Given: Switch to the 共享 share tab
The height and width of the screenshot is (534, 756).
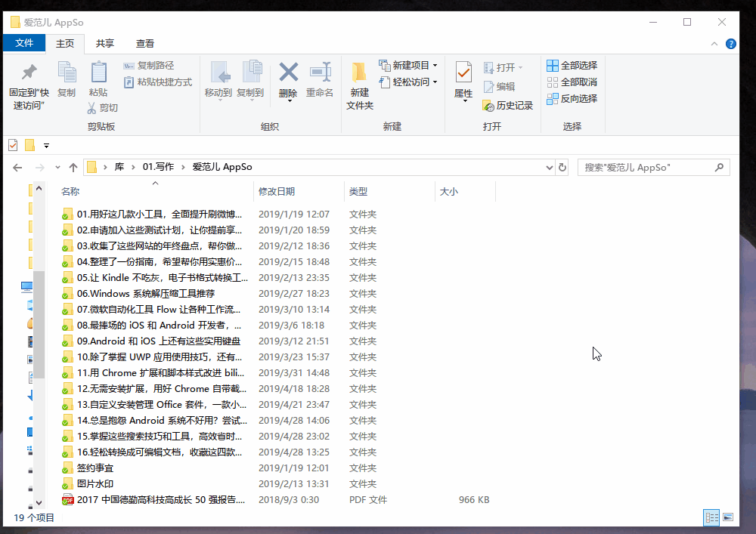Looking at the screenshot, I should click(x=104, y=43).
